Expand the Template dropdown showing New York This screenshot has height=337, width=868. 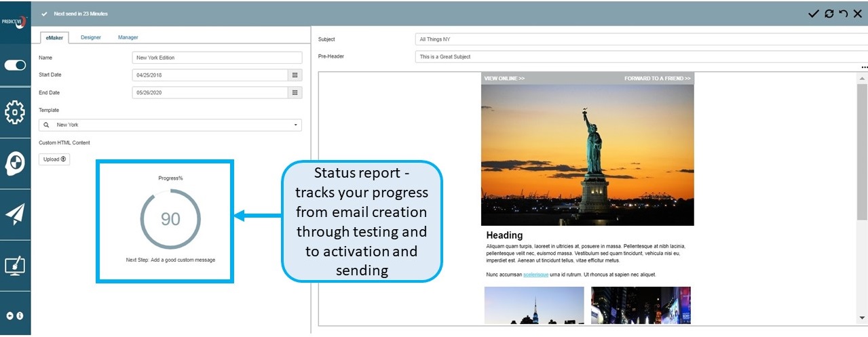tap(170, 125)
